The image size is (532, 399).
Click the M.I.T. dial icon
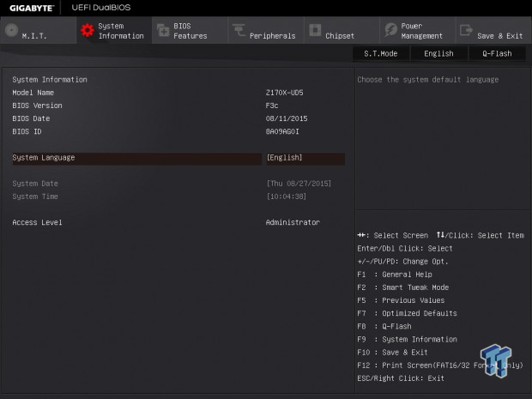coord(12,30)
